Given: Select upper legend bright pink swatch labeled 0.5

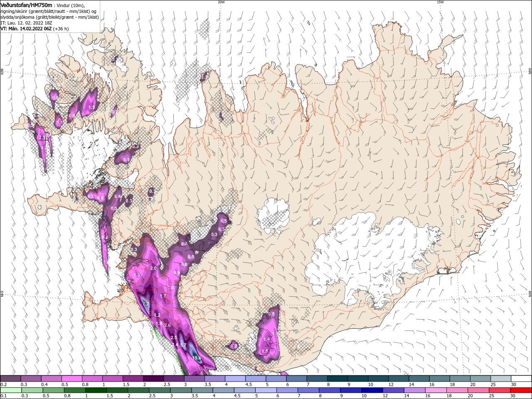Looking at the screenshot, I should pos(71,379).
